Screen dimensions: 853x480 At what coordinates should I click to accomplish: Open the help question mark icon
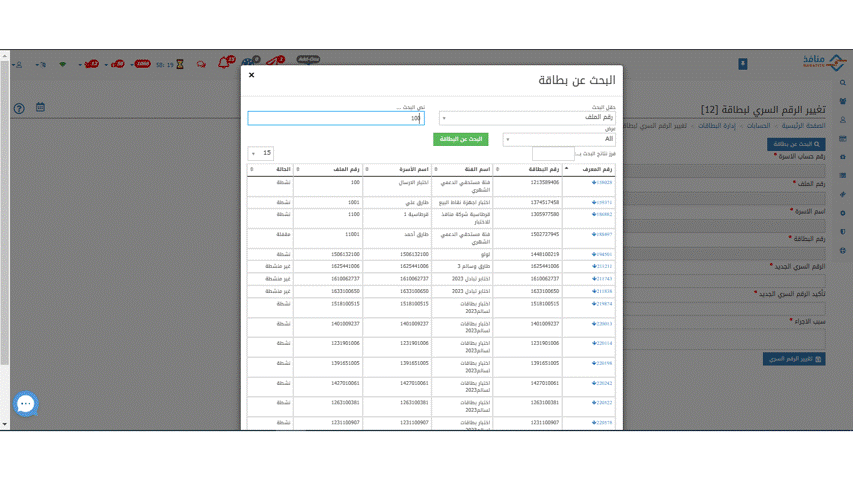tap(18, 108)
